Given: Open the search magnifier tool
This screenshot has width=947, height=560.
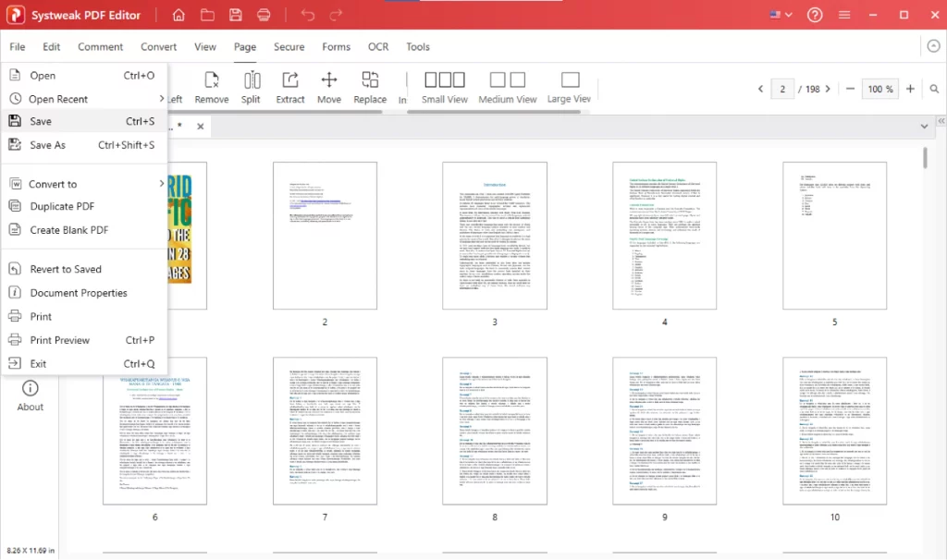Looking at the screenshot, I should pyautogui.click(x=935, y=89).
